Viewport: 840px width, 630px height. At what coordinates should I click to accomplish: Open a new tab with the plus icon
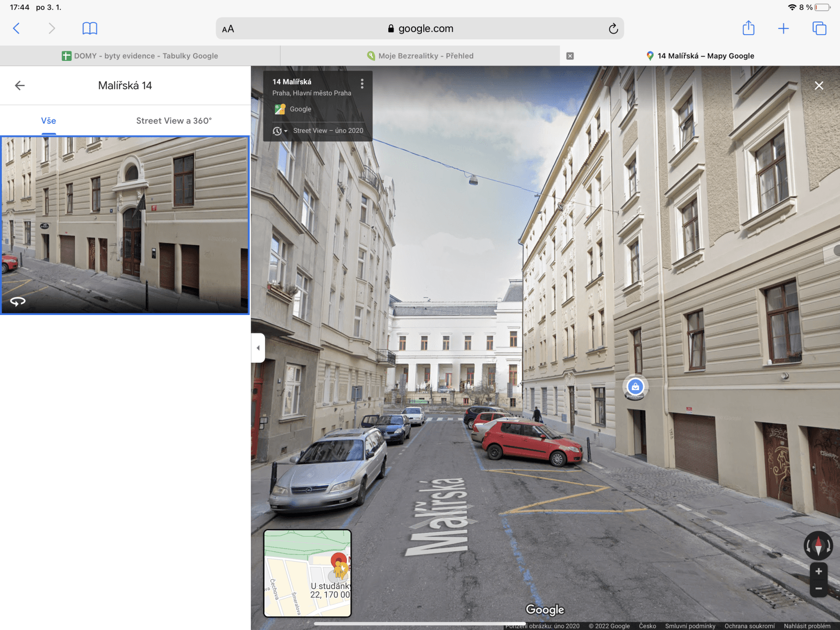point(783,28)
